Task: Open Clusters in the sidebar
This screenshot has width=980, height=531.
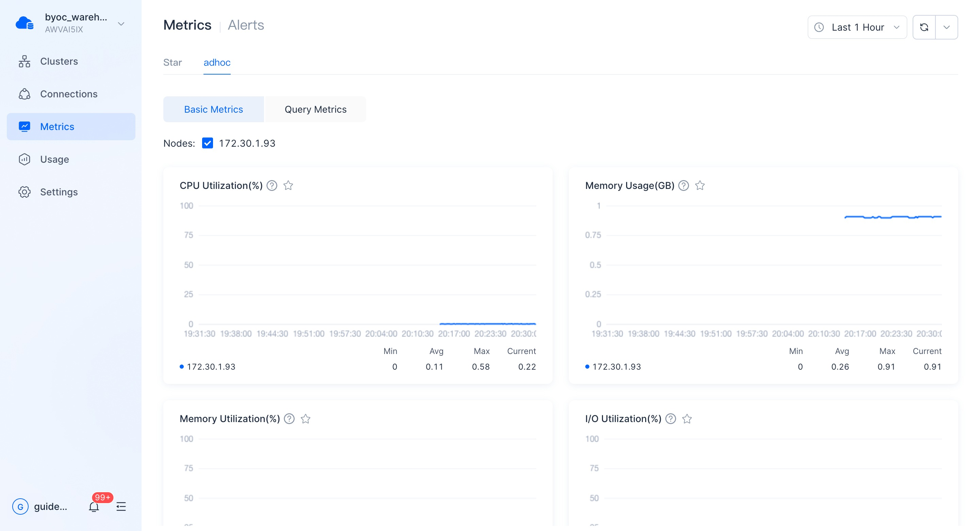Action: [71, 61]
